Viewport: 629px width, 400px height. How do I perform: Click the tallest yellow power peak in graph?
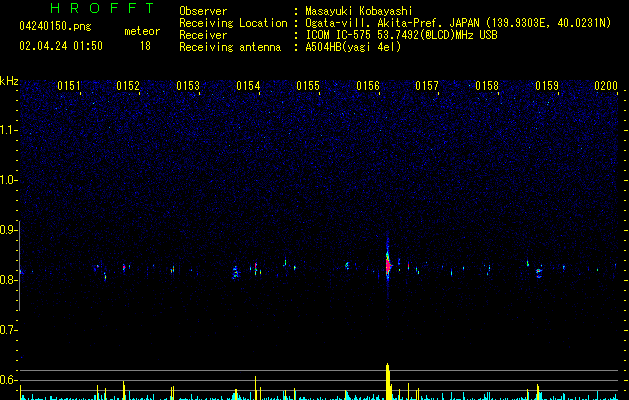pos(388,381)
